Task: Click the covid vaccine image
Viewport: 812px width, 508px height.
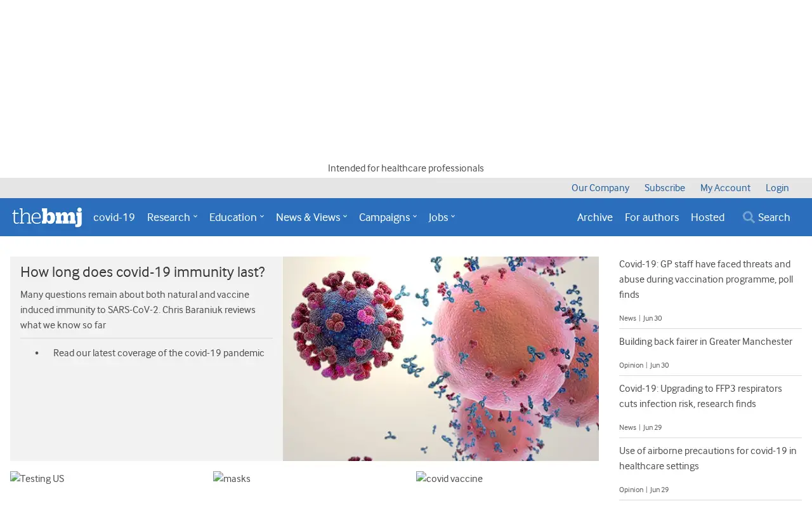Action: tap(449, 479)
